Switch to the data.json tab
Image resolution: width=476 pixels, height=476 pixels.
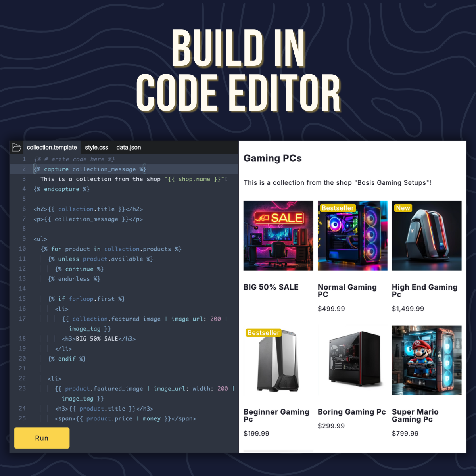coord(128,147)
